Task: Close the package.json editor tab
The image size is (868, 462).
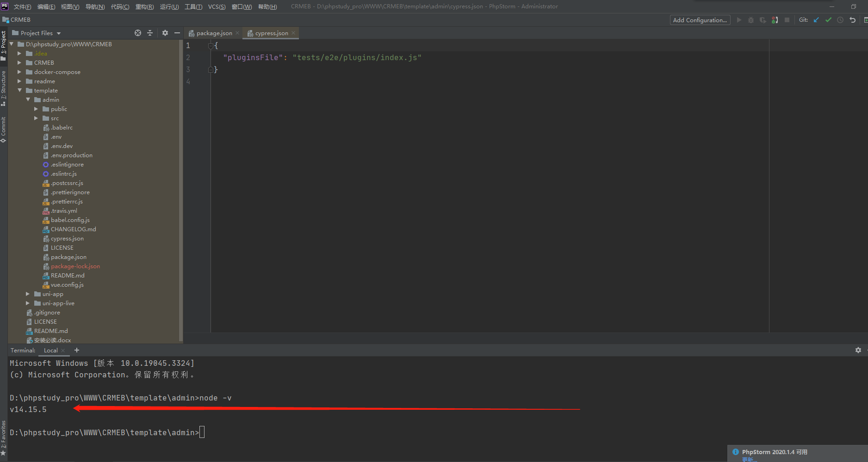Action: 237,33
